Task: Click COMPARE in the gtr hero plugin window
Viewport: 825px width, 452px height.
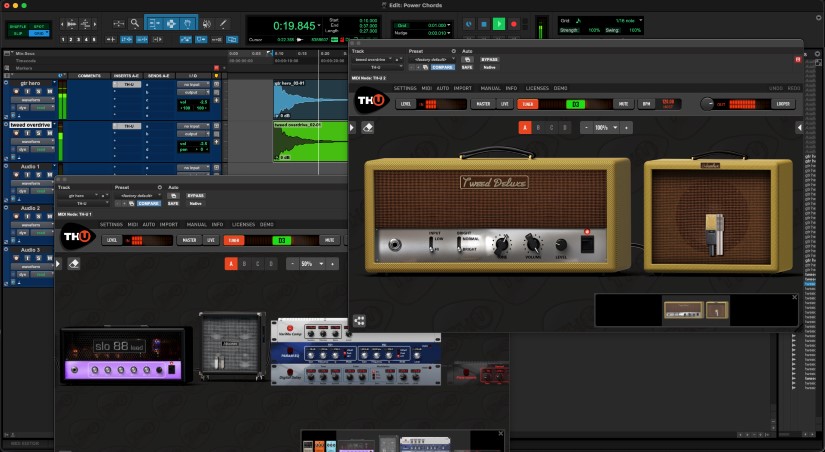Action: [x=148, y=204]
